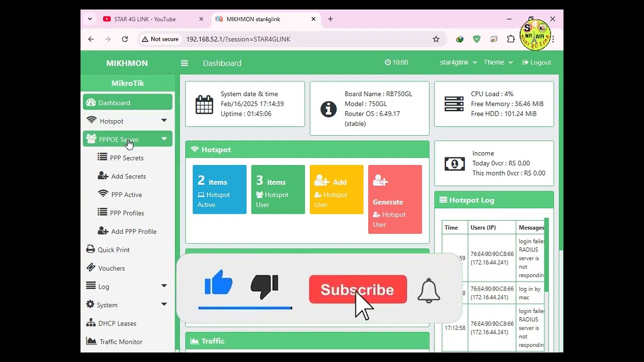Click the PPP Profiles list icon
This screenshot has width=644, height=362.
102,212
